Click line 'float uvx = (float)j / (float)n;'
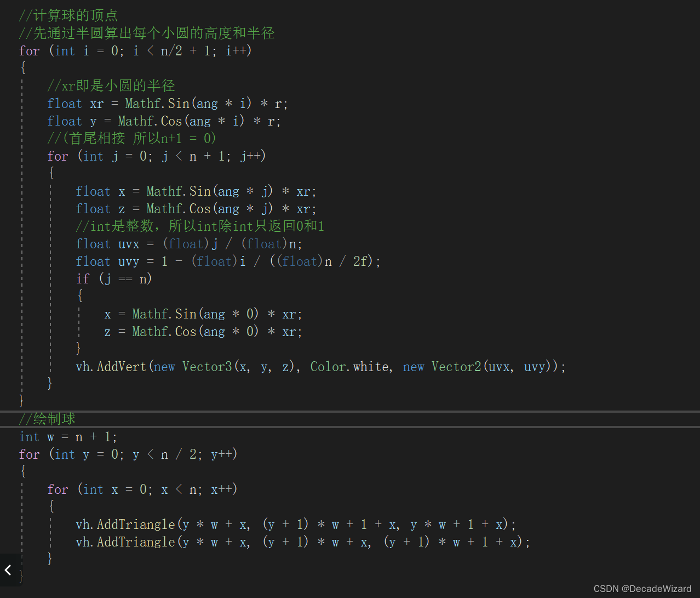 [x=189, y=244]
